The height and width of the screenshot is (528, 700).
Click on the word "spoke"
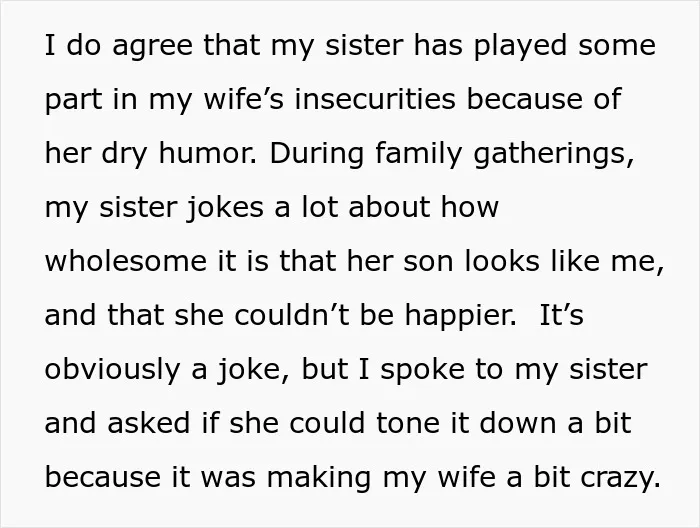[422, 370]
